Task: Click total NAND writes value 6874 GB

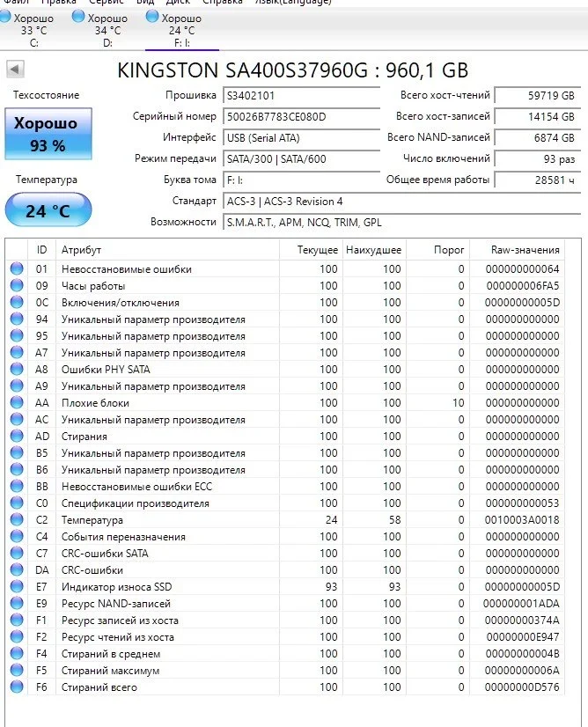Action: coord(538,137)
